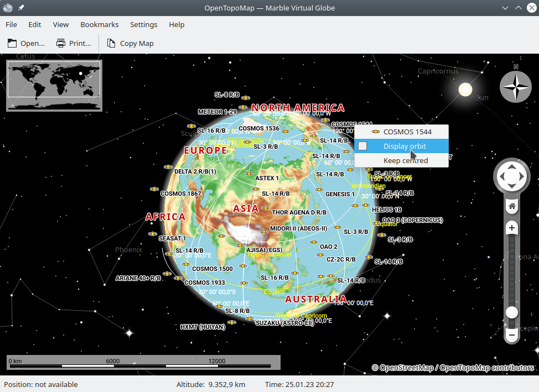
Task: Click the Altitude 9.352,9 km status text
Action: pos(211,384)
